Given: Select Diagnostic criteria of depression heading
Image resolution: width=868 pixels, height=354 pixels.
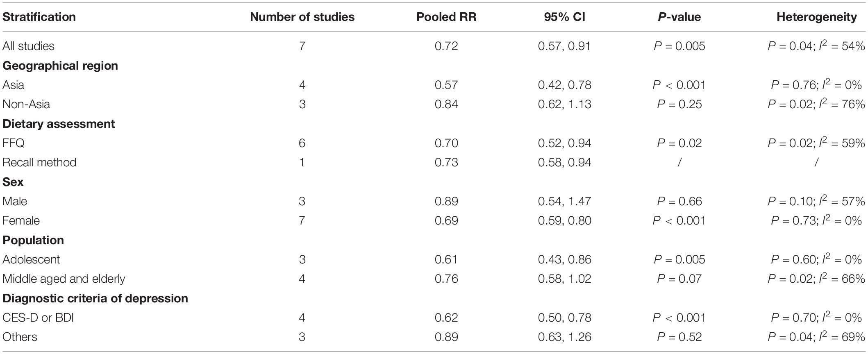Looking at the screenshot, I should pyautogui.click(x=95, y=298).
